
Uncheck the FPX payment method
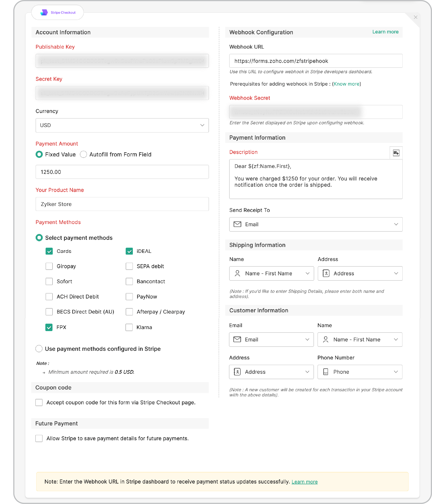click(x=49, y=327)
